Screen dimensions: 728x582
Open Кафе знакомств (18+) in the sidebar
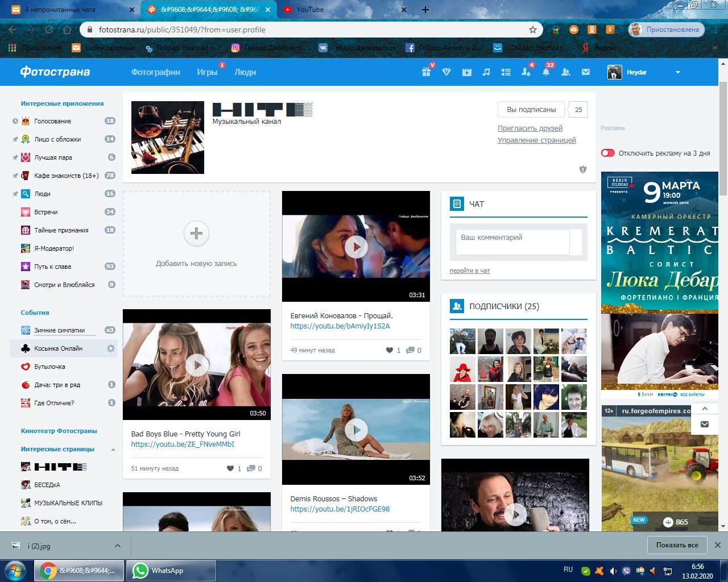66,176
